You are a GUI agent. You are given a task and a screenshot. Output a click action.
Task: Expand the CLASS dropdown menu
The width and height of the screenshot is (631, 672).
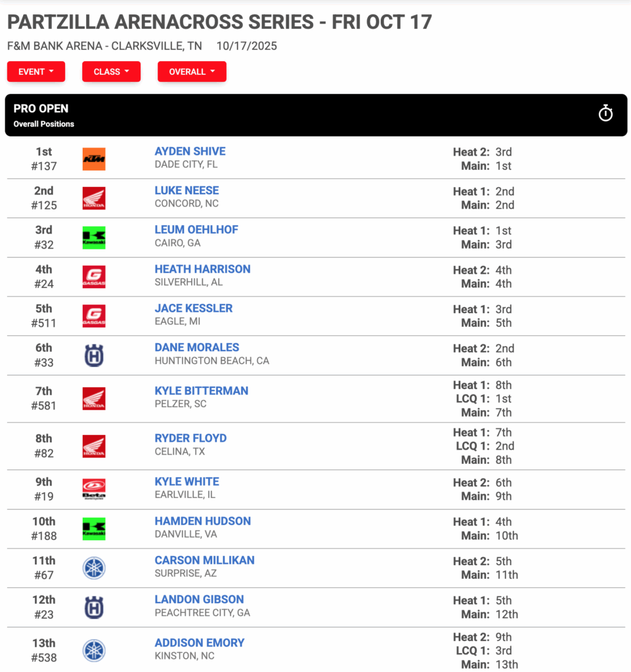112,72
